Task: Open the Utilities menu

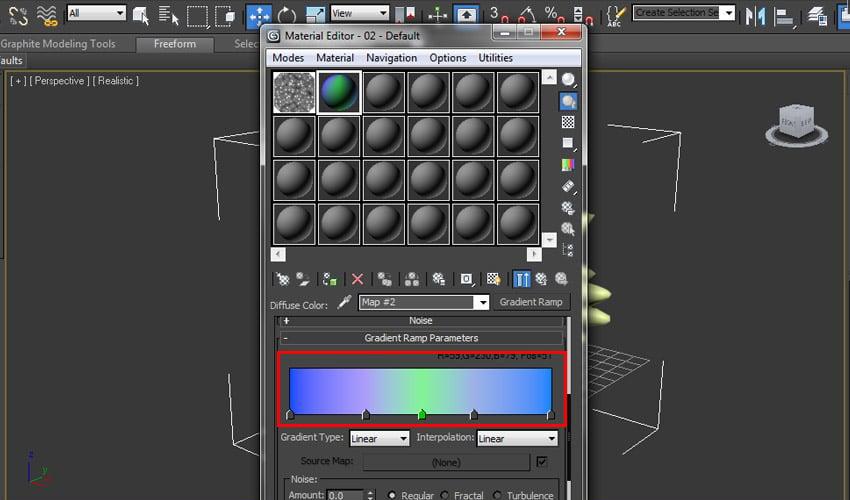Action: click(495, 57)
